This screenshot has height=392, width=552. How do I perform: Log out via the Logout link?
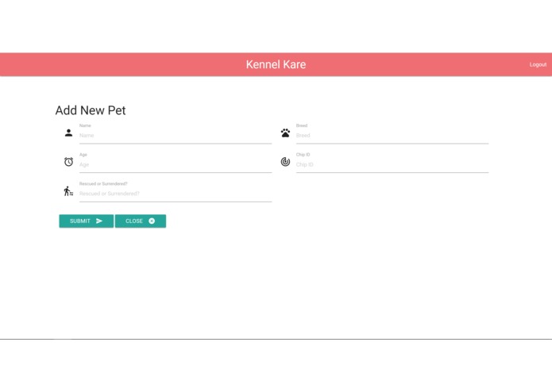(538, 65)
